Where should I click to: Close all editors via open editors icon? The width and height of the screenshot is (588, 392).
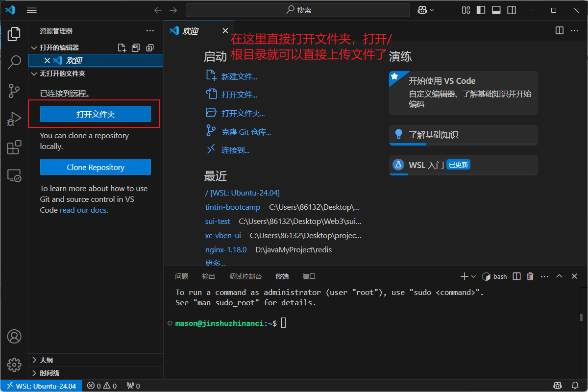pyautogui.click(x=150, y=48)
